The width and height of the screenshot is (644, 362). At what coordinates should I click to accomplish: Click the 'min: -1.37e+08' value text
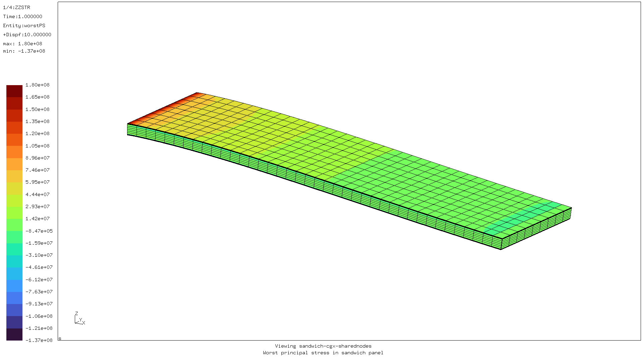[x=24, y=51]
